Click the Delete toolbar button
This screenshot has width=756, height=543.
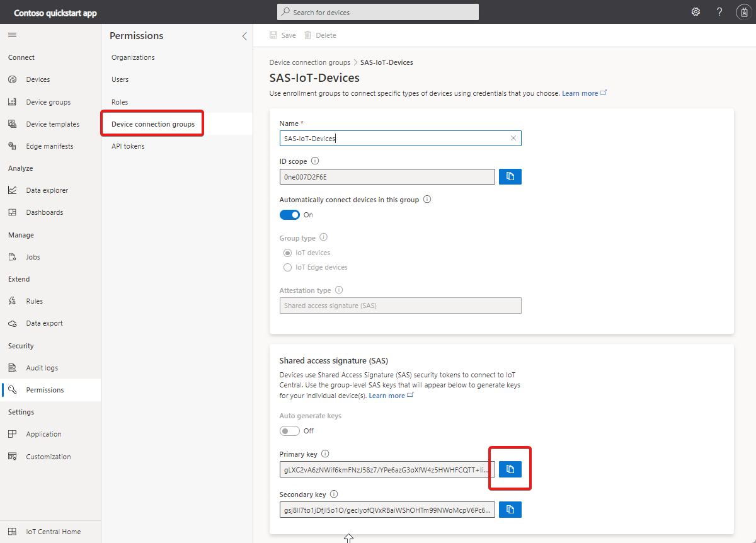tap(320, 35)
